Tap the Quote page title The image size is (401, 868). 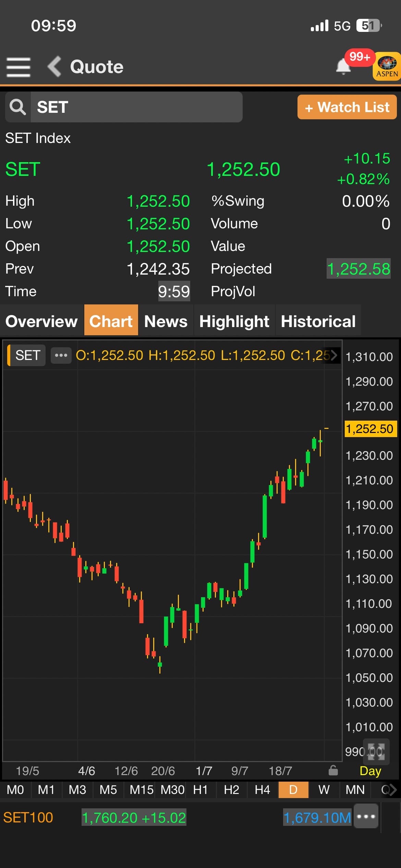pyautogui.click(x=97, y=67)
